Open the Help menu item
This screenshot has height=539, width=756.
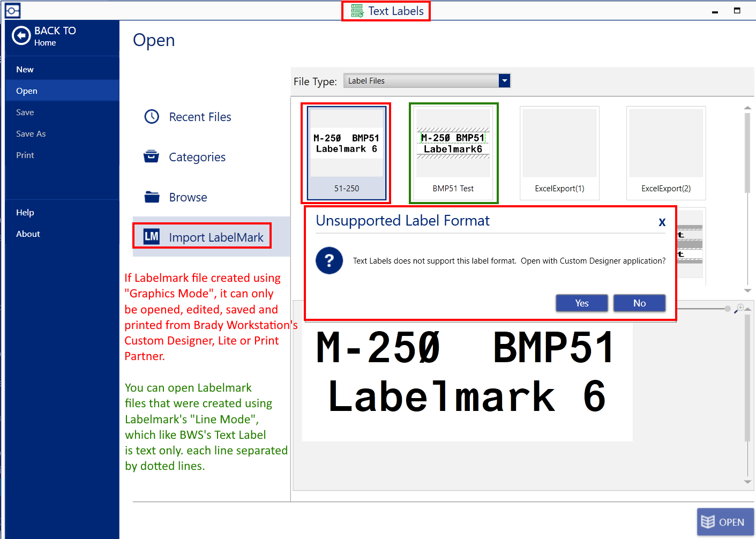tap(25, 212)
